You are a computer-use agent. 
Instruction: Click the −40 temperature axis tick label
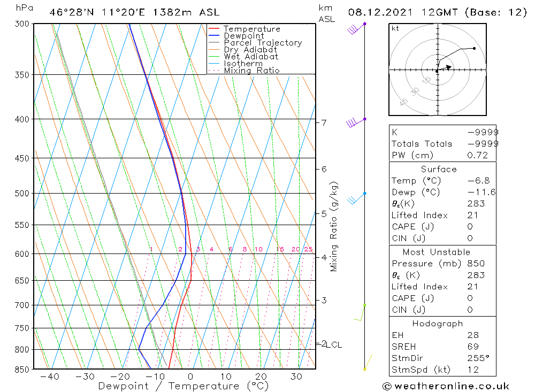click(50, 376)
